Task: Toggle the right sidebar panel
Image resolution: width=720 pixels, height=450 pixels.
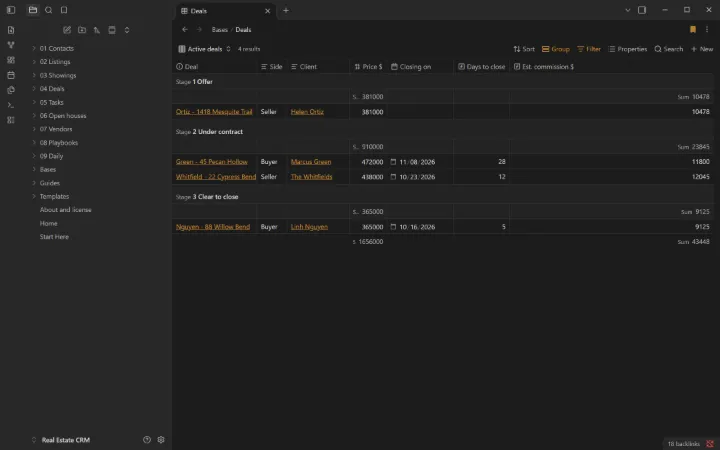Action: tap(642, 10)
